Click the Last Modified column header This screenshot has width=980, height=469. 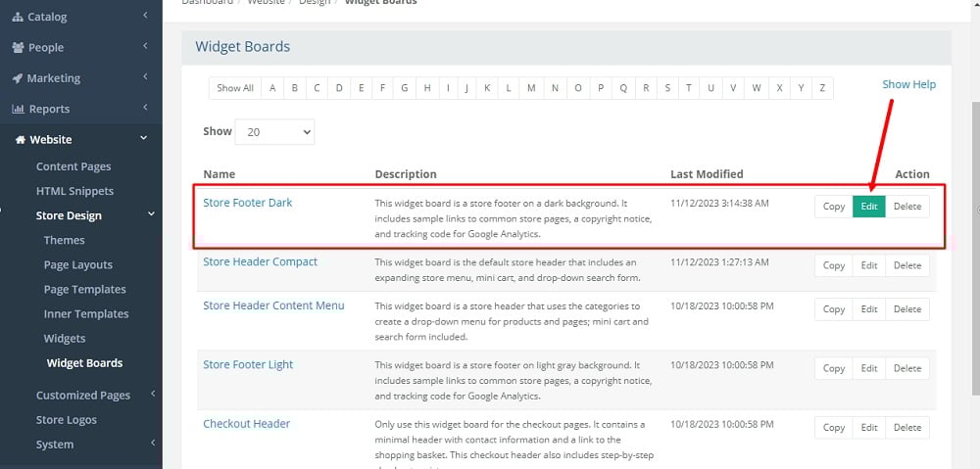click(707, 174)
